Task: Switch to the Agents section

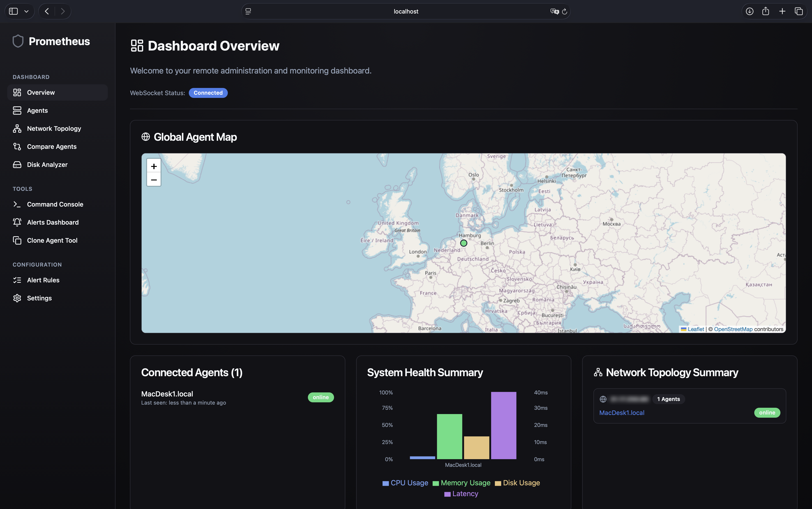Action: tap(37, 110)
